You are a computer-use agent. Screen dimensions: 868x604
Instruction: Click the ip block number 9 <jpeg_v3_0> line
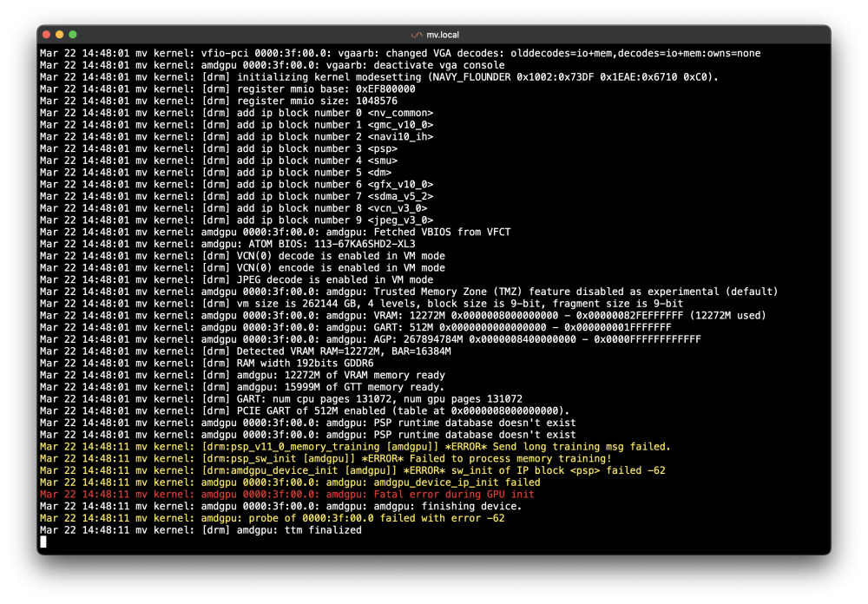(x=236, y=220)
